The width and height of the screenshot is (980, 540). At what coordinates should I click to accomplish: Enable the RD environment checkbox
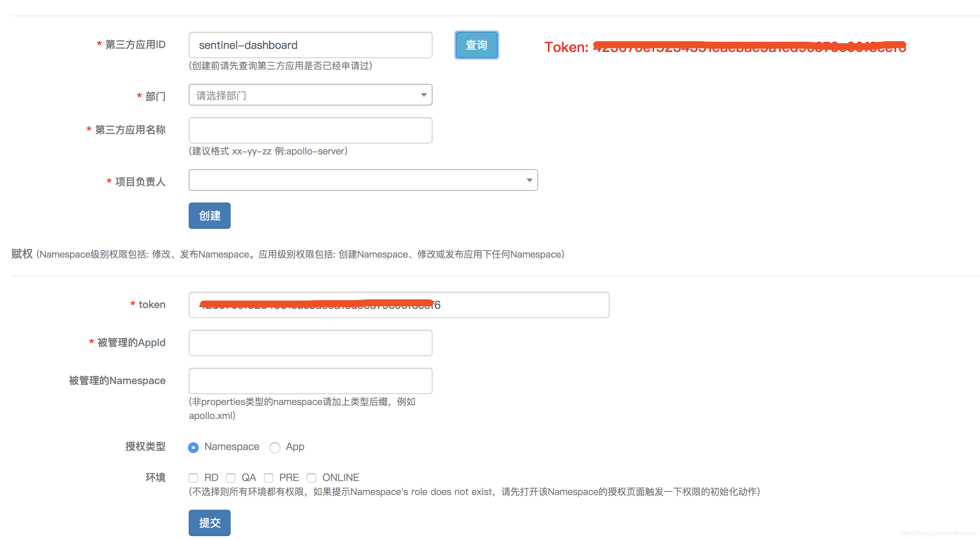(x=193, y=478)
